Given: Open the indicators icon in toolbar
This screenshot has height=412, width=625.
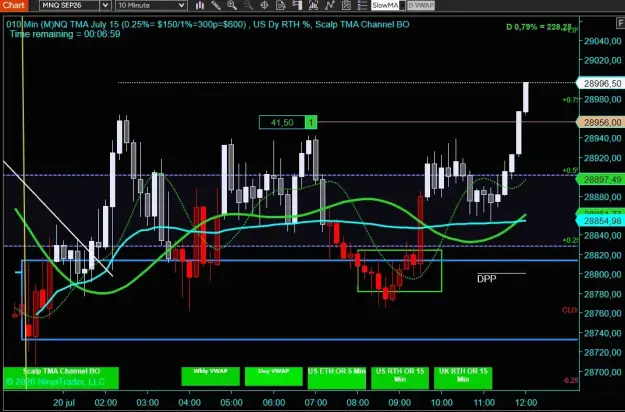Looking at the screenshot, I should [x=313, y=5].
